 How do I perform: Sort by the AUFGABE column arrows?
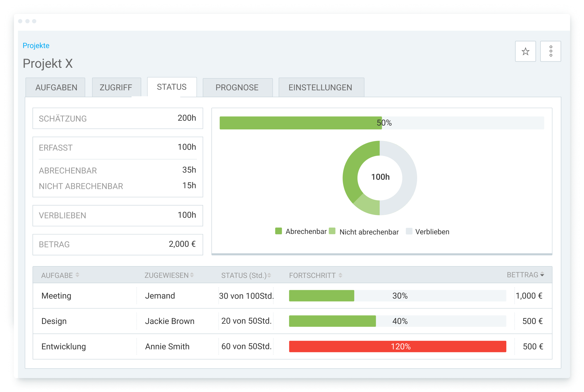point(77,275)
